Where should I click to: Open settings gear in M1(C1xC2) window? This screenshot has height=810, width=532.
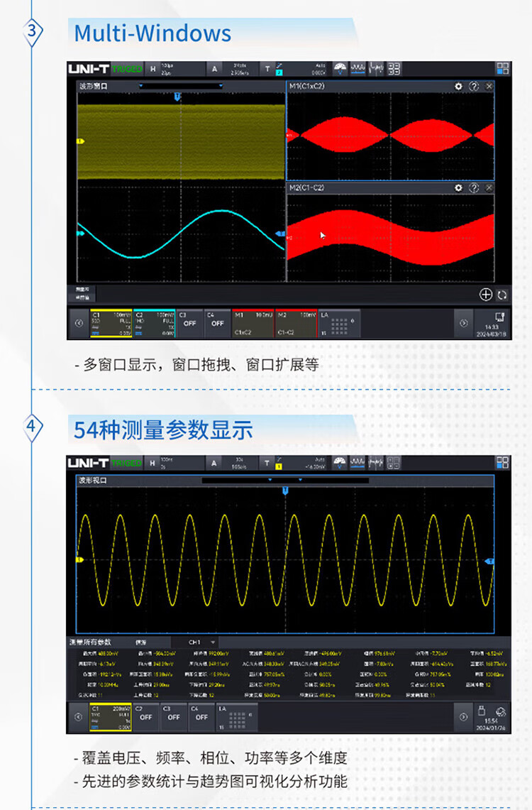coord(458,86)
